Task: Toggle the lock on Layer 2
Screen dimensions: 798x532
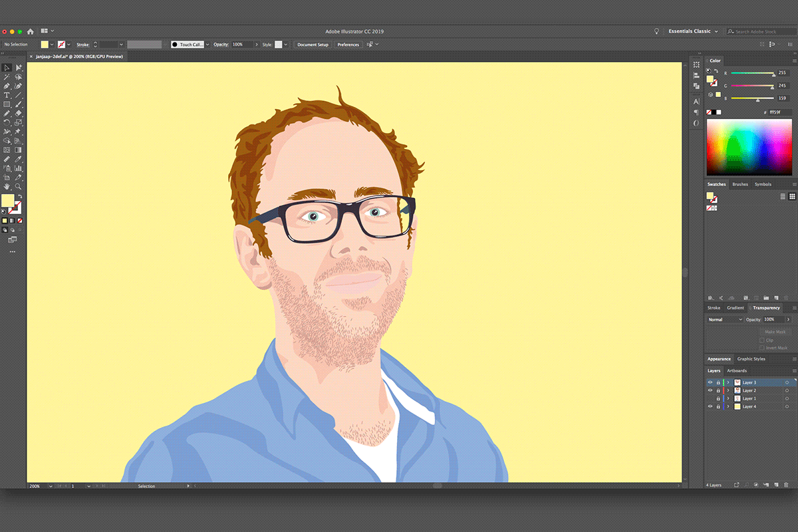Action: coord(718,390)
